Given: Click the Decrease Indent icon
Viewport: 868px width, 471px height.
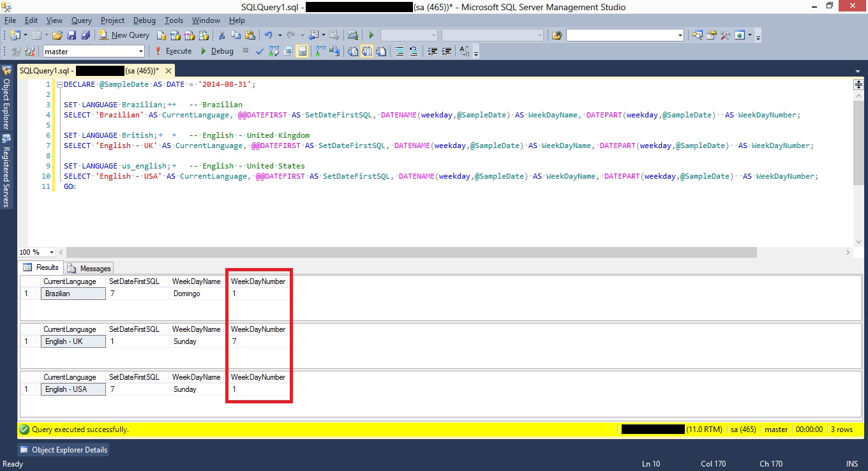Looking at the screenshot, I should tap(433, 51).
